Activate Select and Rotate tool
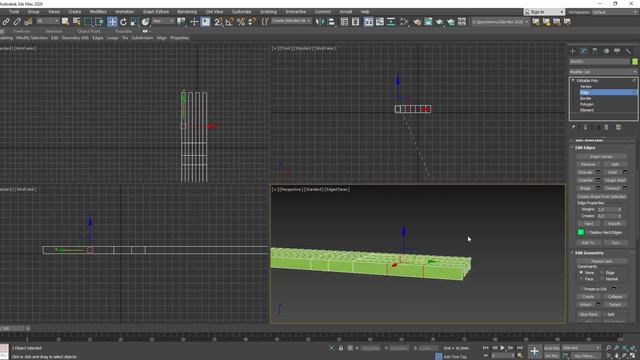 pos(123,22)
